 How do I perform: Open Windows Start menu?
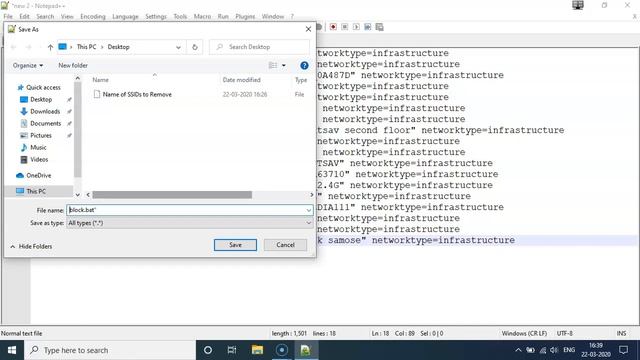pyautogui.click(x=12, y=350)
